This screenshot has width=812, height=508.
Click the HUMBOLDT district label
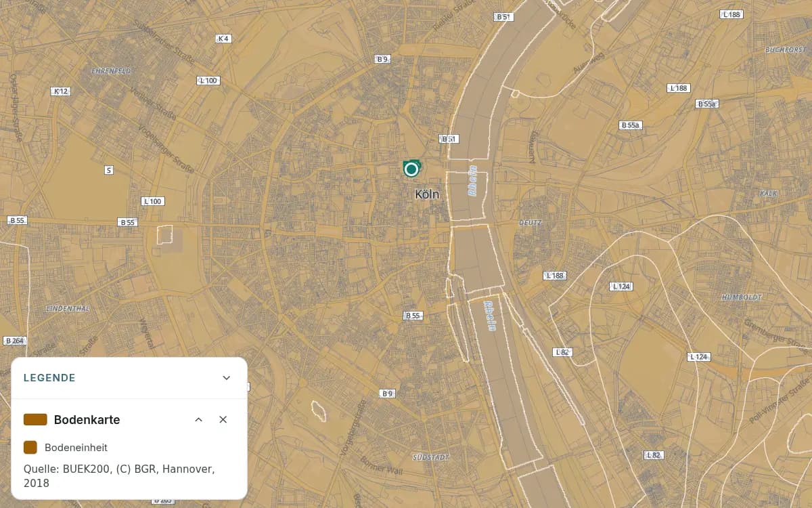click(742, 297)
